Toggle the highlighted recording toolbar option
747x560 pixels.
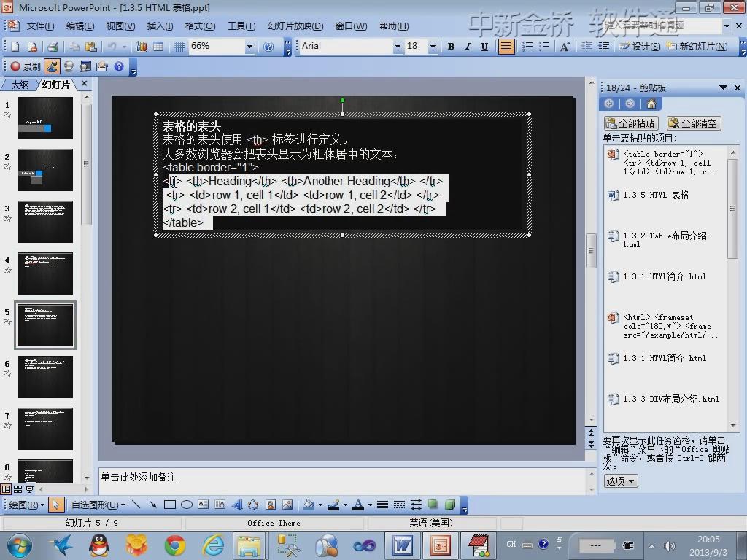(x=53, y=66)
